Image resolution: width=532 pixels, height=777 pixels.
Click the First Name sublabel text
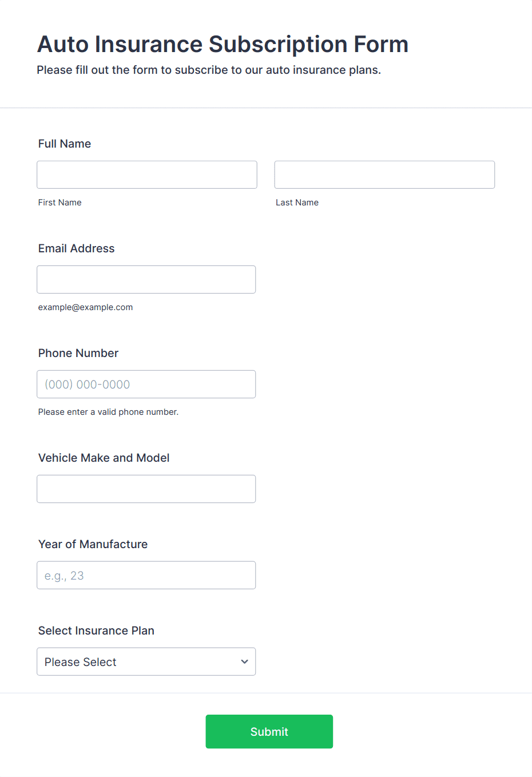coord(60,203)
